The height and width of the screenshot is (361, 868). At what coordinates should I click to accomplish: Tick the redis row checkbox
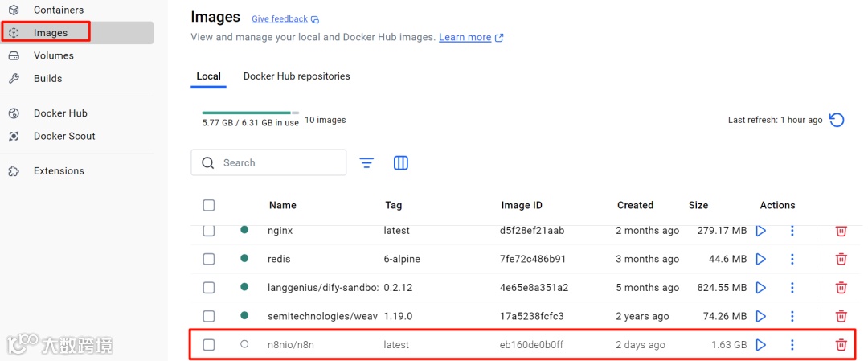coord(209,259)
